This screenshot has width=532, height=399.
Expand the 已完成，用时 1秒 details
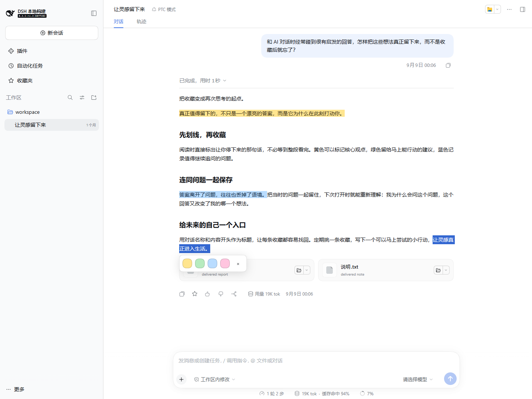[203, 81]
